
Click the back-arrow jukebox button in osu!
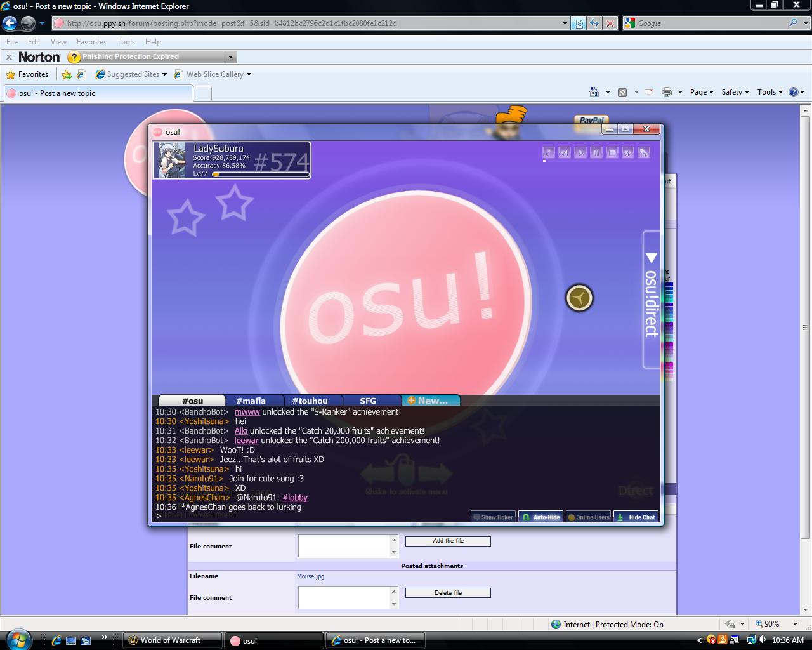pyautogui.click(x=549, y=152)
